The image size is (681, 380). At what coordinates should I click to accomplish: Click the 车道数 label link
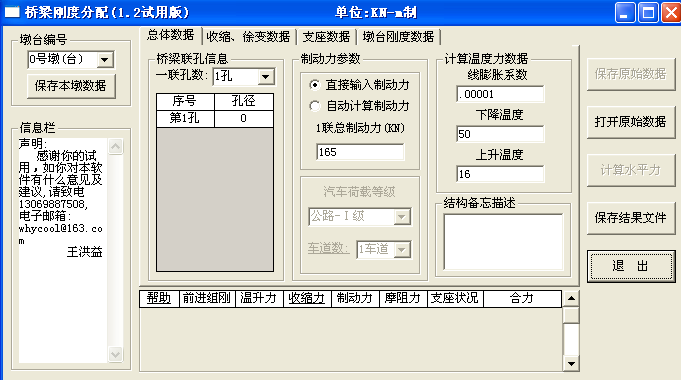pyautogui.click(x=328, y=248)
